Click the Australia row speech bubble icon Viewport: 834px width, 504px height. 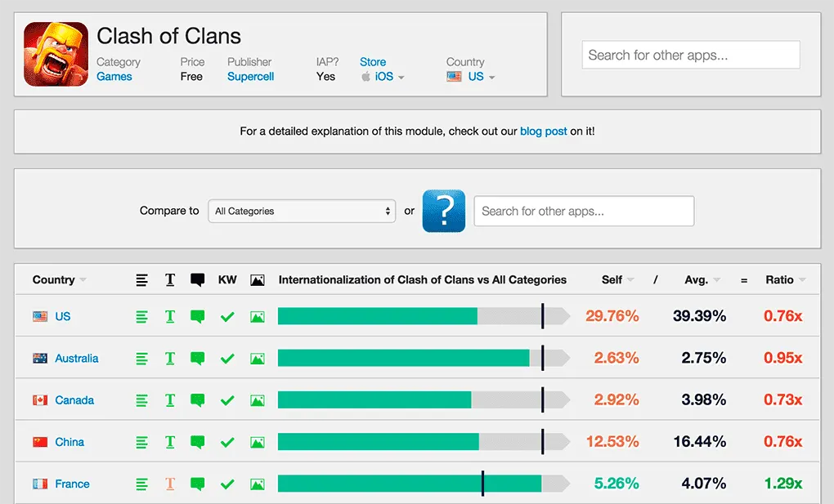pos(197,359)
